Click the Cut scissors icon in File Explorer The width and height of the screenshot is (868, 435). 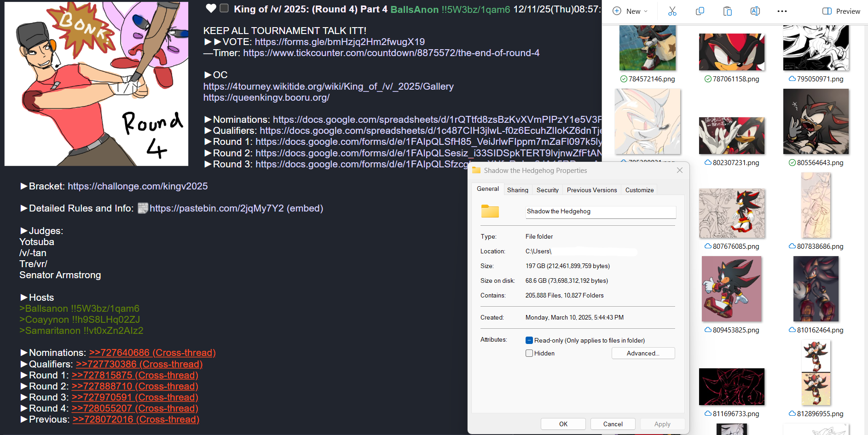(x=672, y=11)
